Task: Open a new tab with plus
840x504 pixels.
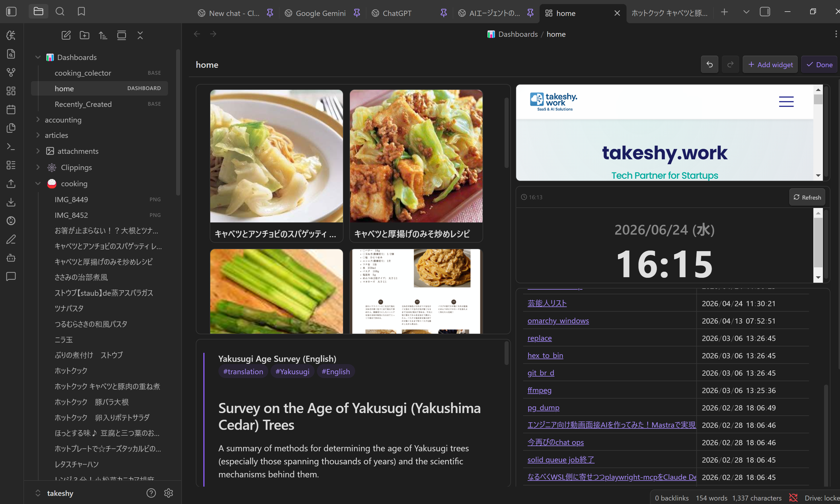Action: point(724,12)
